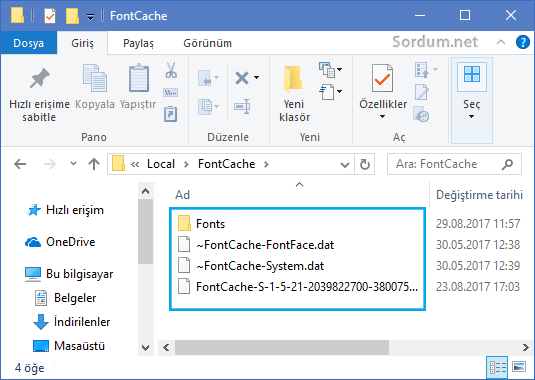Click the delete X icon

[x=242, y=78]
